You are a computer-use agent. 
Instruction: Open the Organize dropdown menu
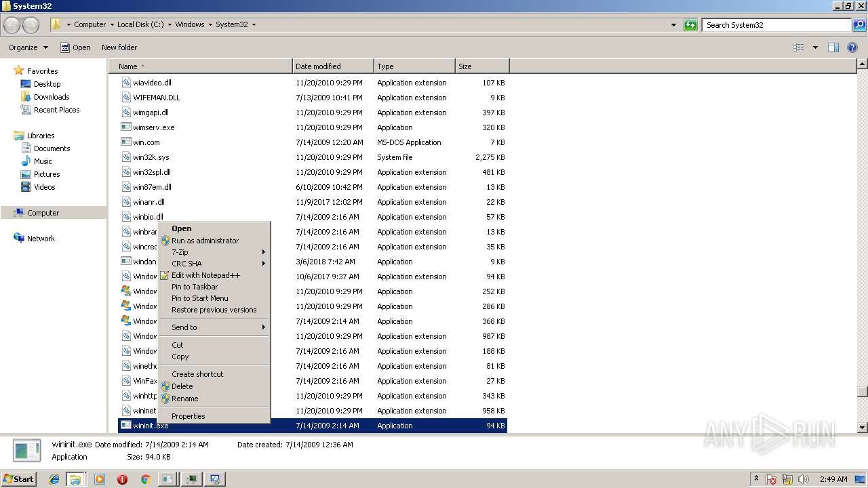(28, 47)
